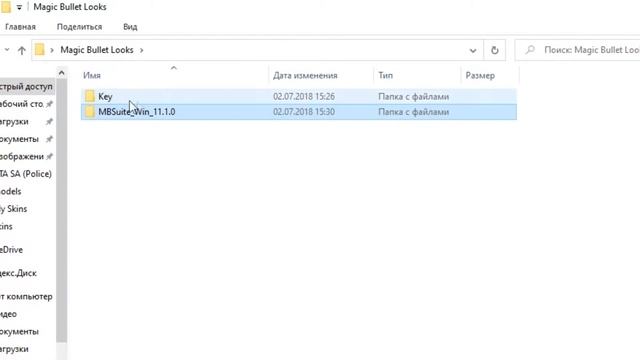Image resolution: width=640 pixels, height=360 pixels.
Task: Click the Key folder name text
Action: pos(105,97)
